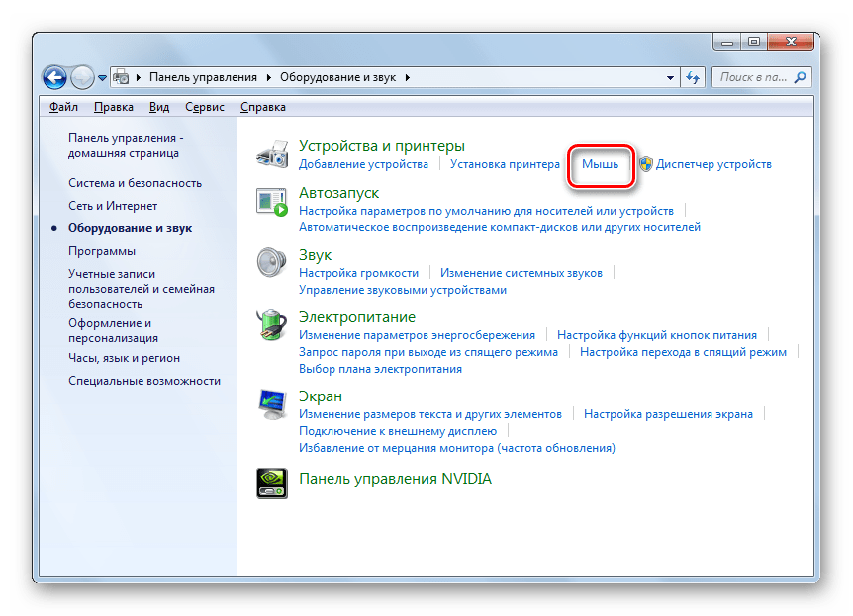Screen dimensions: 853x616
Task: Select 'Настройка громкости' link
Action: tap(358, 272)
